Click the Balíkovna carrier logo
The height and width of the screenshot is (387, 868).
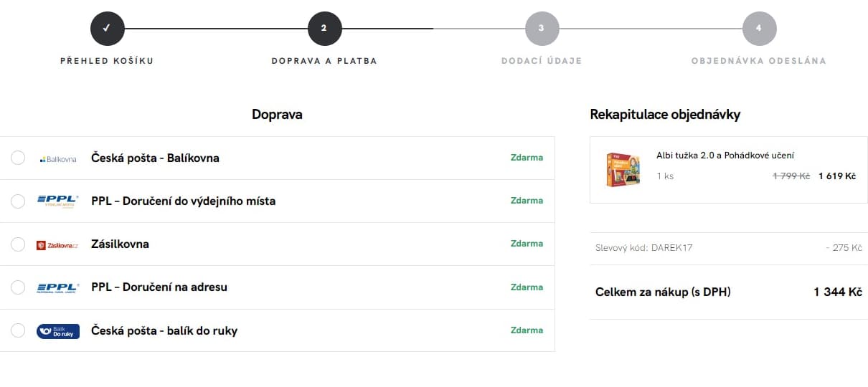click(x=58, y=158)
